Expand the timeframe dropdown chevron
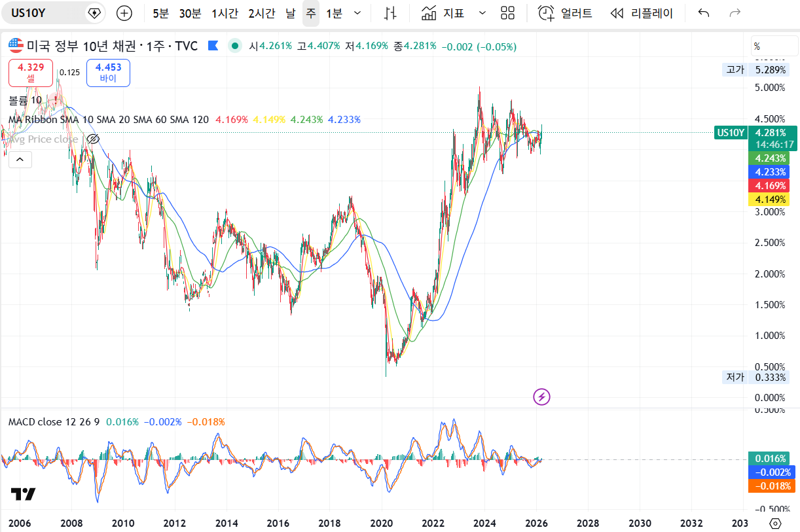800x532 pixels. (357, 13)
